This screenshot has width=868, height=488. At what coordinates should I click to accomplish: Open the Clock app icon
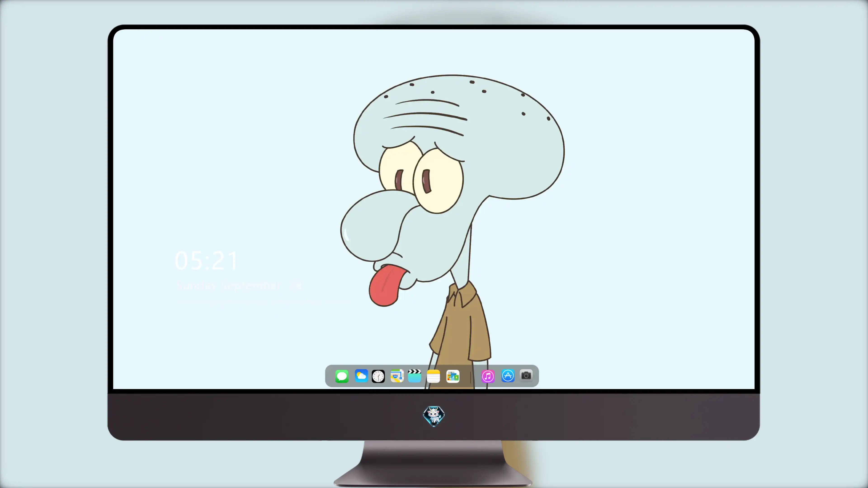(x=378, y=376)
